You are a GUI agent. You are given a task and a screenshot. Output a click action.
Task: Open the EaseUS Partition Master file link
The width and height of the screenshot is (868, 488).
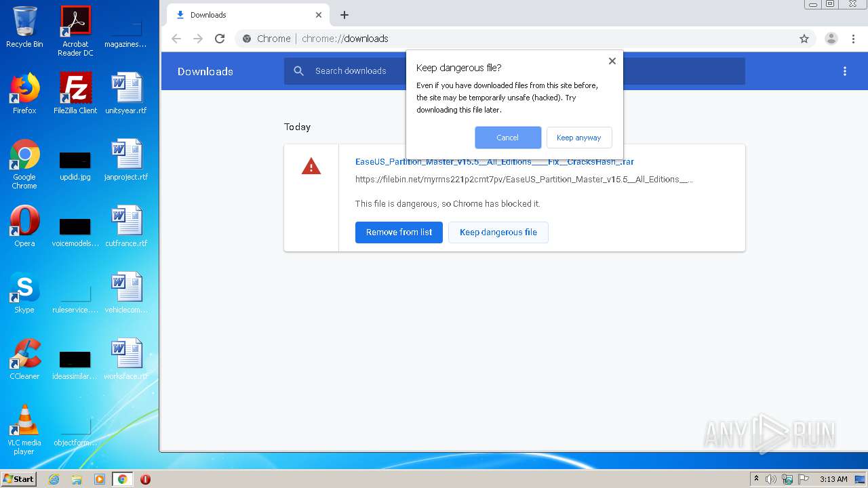coord(494,162)
